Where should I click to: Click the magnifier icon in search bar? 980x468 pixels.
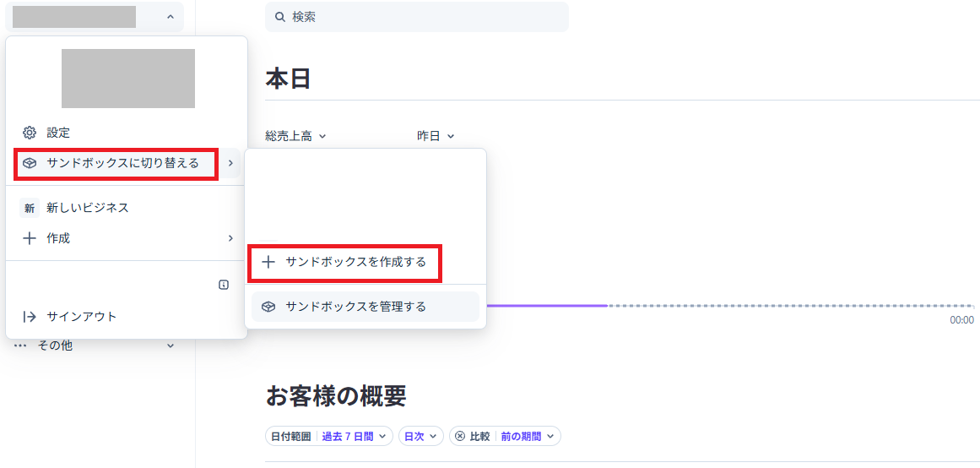(280, 17)
